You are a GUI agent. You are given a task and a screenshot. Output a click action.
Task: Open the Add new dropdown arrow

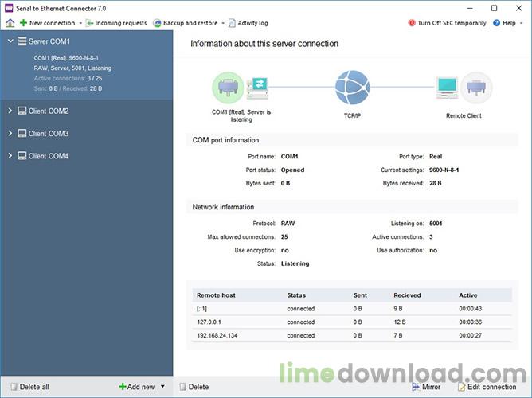[x=162, y=387]
